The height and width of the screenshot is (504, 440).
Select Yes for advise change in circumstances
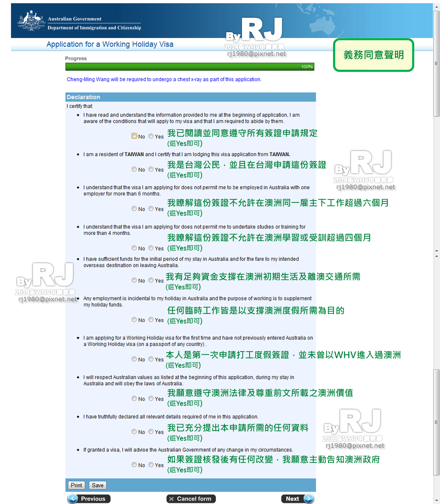tap(151, 465)
